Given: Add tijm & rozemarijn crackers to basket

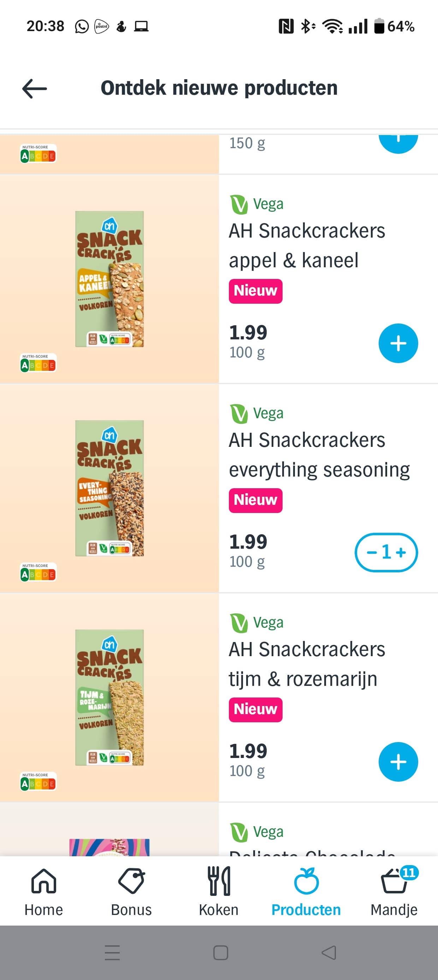Looking at the screenshot, I should coord(398,762).
